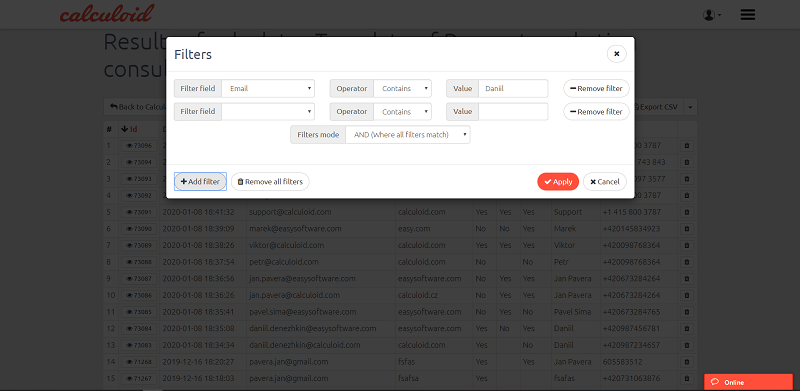Click email petr@calculoid.com
The width and height of the screenshot is (800, 391).
284,262
